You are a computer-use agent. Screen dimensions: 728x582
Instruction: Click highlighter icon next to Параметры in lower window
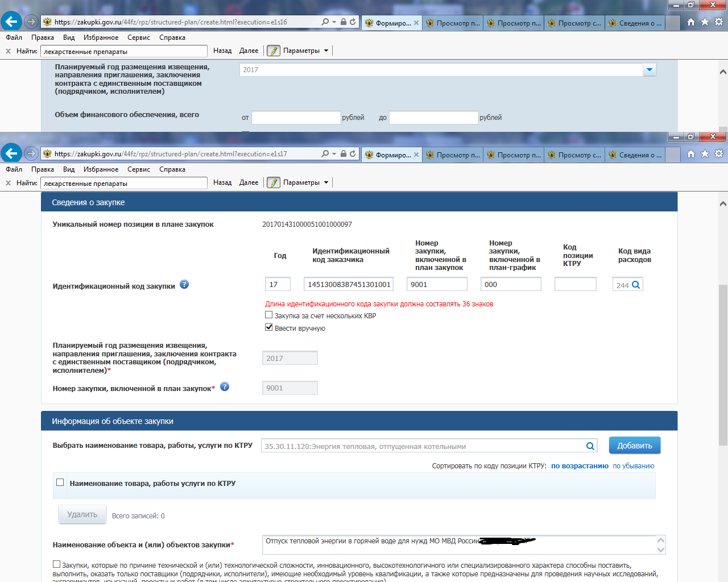coord(274,182)
